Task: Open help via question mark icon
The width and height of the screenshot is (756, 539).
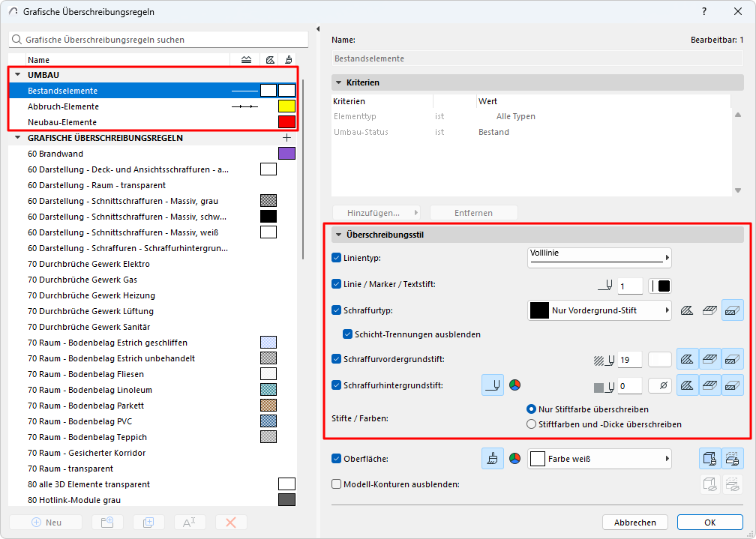Action: (704, 11)
